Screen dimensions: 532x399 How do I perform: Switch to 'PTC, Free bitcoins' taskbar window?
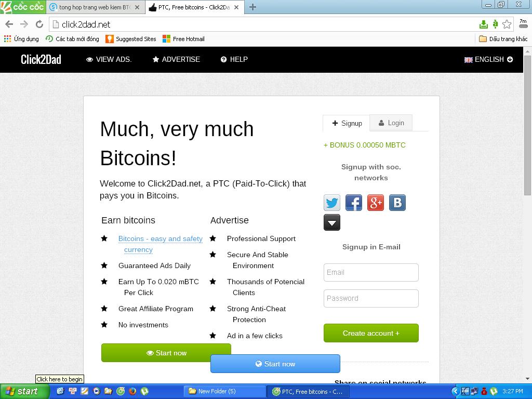(x=309, y=391)
